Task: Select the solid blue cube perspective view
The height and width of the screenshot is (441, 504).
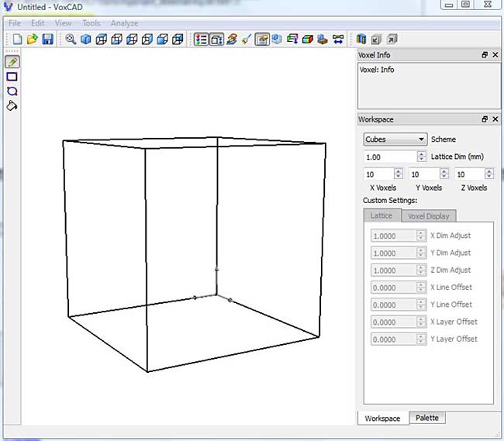Action: tap(85, 40)
